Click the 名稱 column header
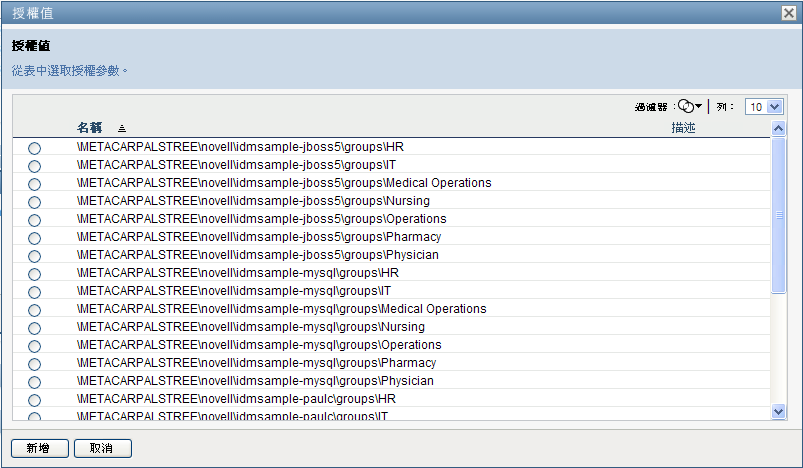 (90, 127)
